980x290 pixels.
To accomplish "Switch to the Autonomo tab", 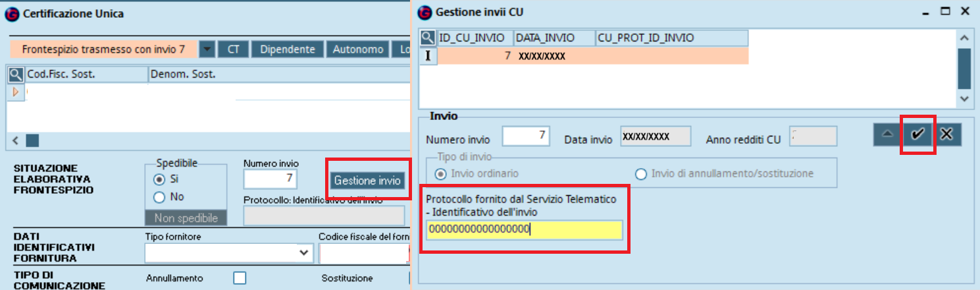I will [x=357, y=49].
